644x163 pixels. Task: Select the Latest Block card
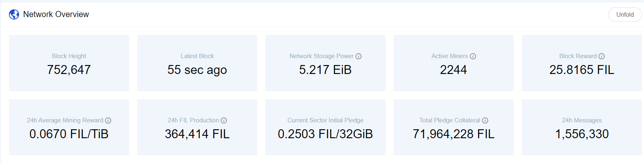[197, 63]
